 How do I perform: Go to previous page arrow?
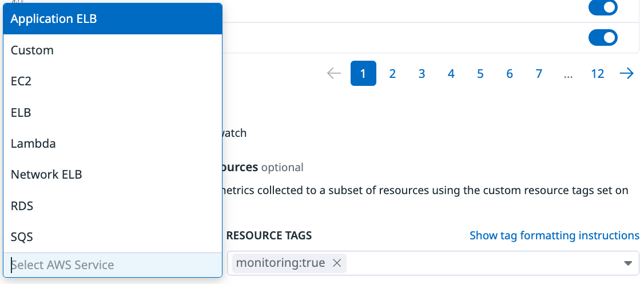(334, 73)
